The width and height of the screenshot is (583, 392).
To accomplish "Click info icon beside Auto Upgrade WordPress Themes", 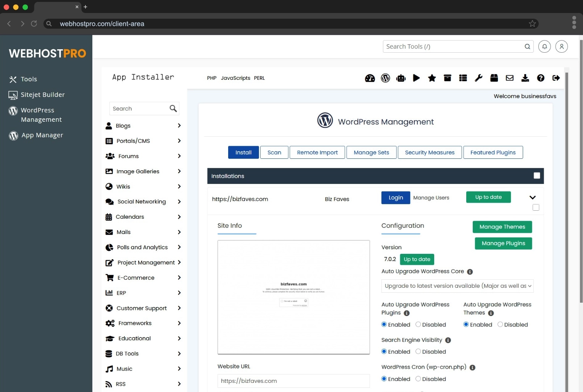I will coord(491,313).
